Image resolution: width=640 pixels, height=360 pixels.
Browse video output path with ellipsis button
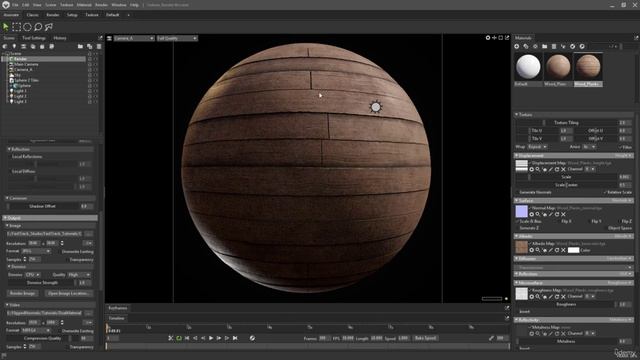(89, 313)
